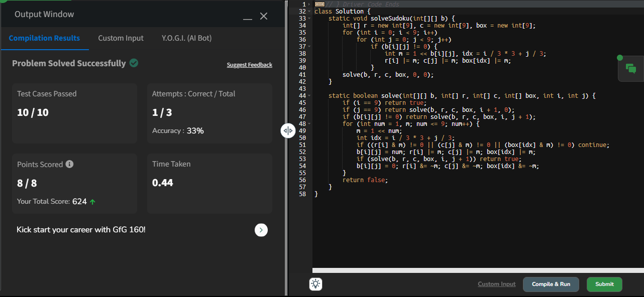Click the Suggest Feedback link
This screenshot has height=297, width=644.
[250, 65]
